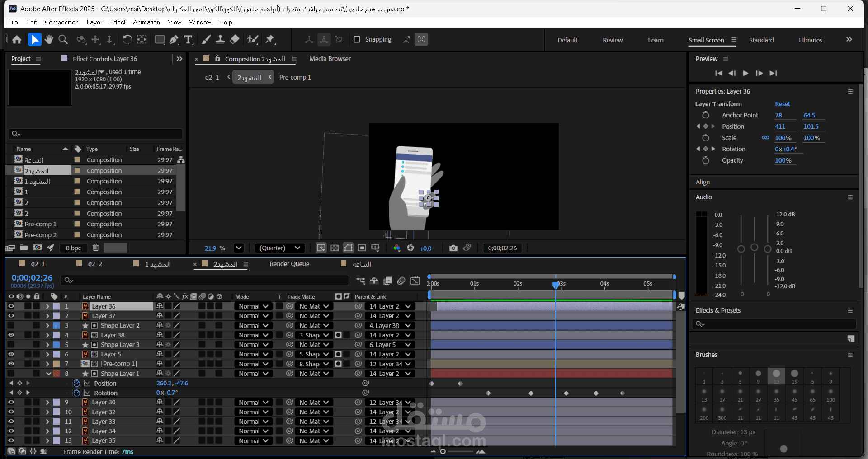This screenshot has height=459, width=868.
Task: Toggle Position stopwatch for Shape Layer 1
Action: click(x=77, y=383)
